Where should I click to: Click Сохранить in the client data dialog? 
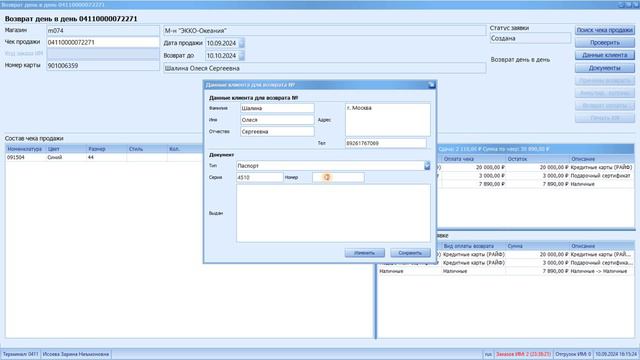410,253
